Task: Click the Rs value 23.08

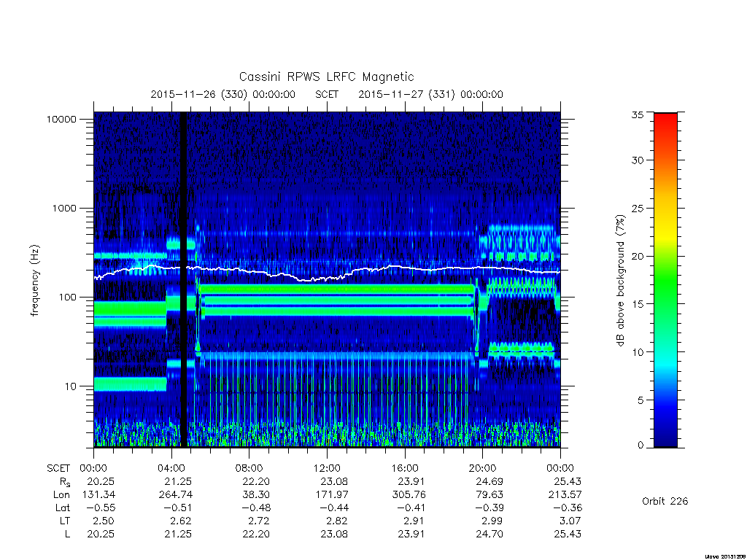Action: tap(334, 481)
